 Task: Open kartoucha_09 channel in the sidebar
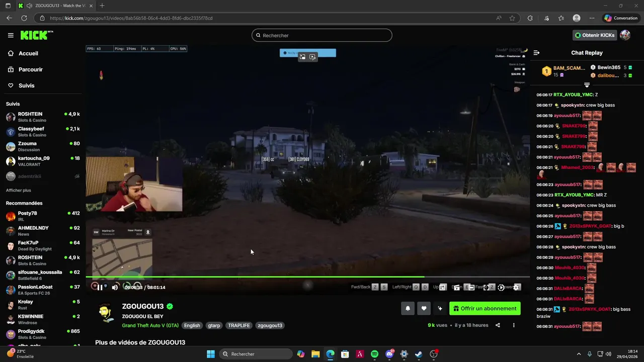pyautogui.click(x=43, y=161)
